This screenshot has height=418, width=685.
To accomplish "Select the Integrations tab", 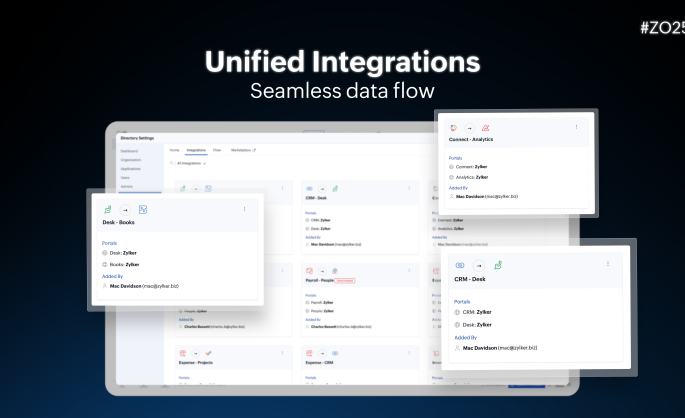I will click(196, 150).
